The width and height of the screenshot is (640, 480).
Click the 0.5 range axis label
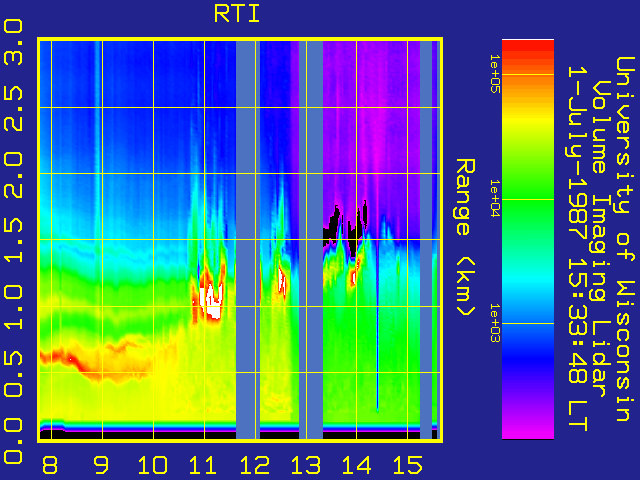13,374
